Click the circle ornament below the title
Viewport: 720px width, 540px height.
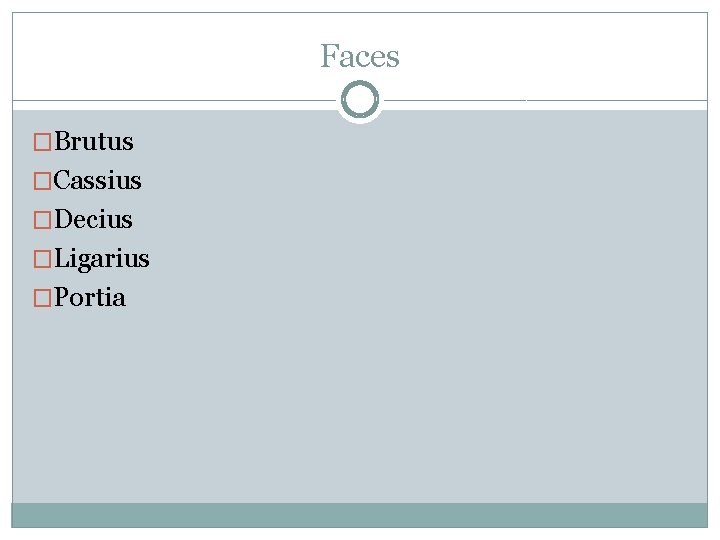360,88
